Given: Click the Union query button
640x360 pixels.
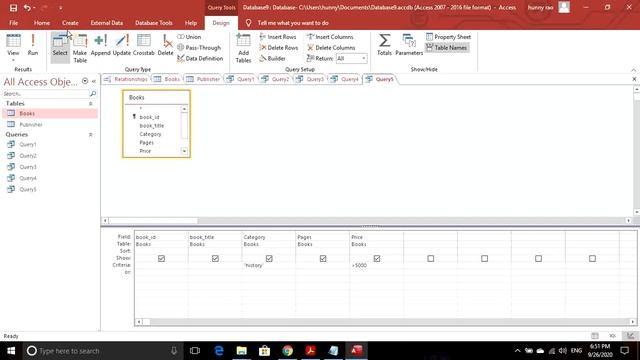Looking at the screenshot, I should click(189, 37).
